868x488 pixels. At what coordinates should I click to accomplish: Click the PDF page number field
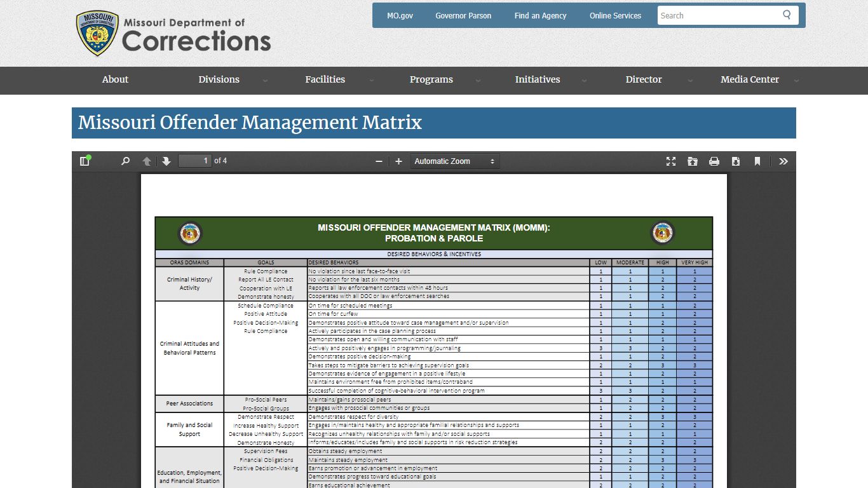194,161
